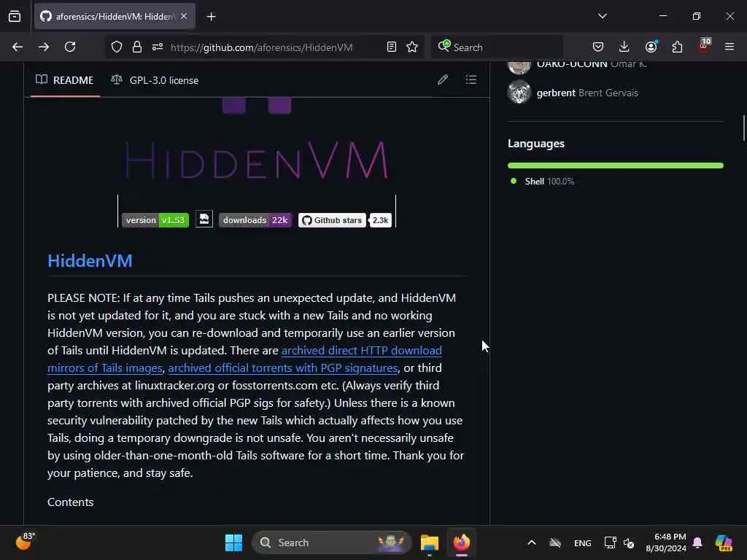Open a new browser tab
This screenshot has height=560, width=747.
(211, 17)
